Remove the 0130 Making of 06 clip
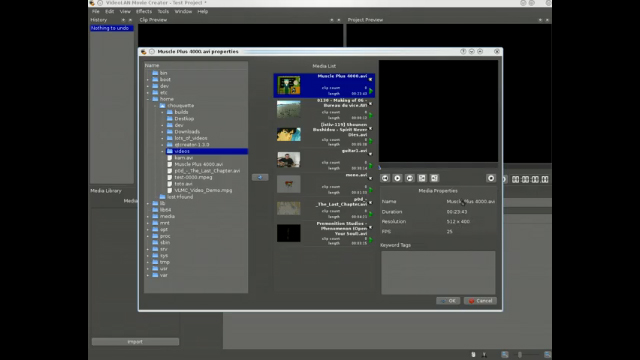Screen dimensions: 640x360 point(371,104)
